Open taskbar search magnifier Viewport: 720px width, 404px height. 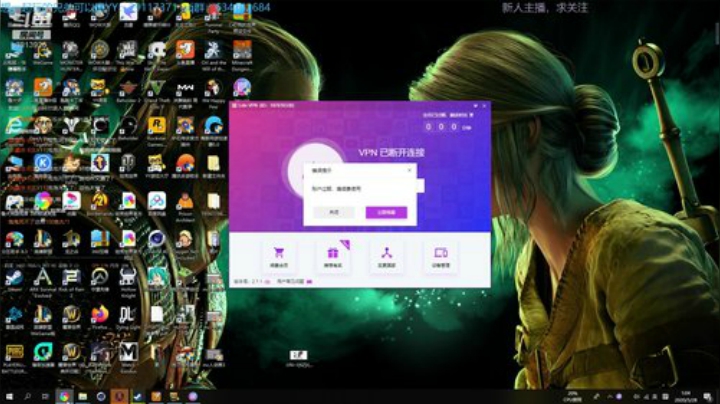[28, 396]
